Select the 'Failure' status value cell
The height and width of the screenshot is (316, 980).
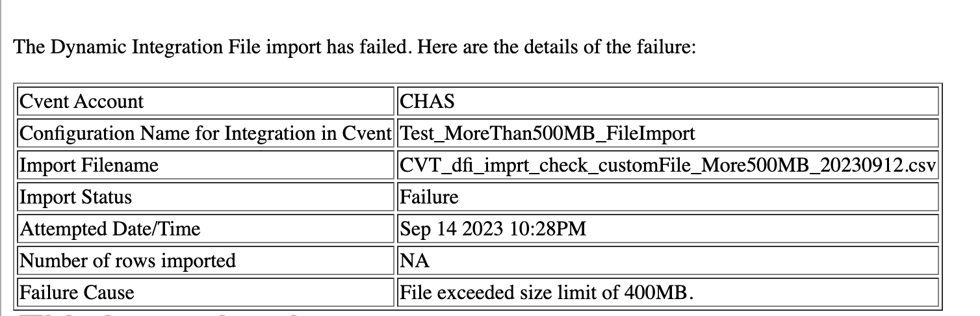tap(667, 197)
